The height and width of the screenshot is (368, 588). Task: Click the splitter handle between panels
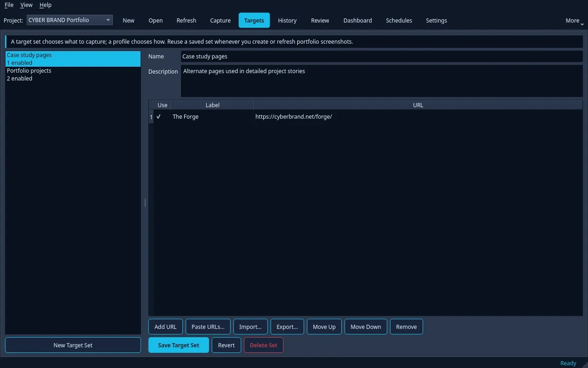[145, 202]
